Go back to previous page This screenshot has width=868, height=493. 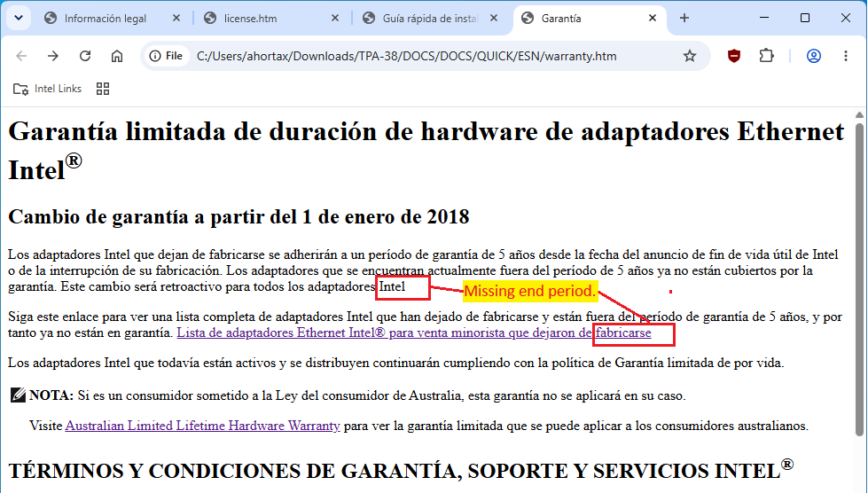pyautogui.click(x=21, y=56)
